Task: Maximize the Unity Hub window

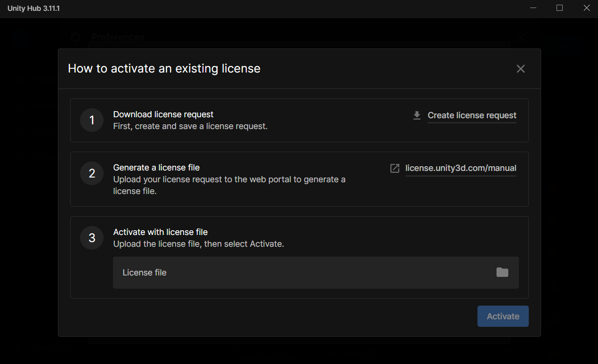Action: pos(560,8)
